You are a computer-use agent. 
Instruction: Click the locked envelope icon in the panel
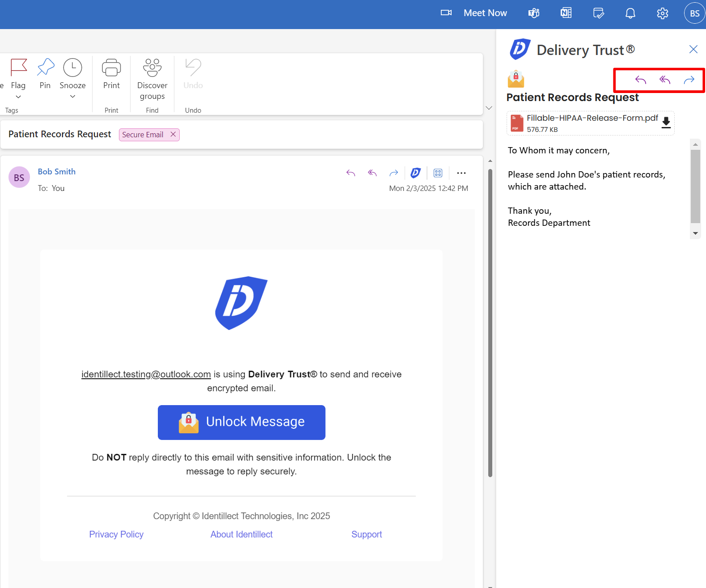[x=516, y=79]
